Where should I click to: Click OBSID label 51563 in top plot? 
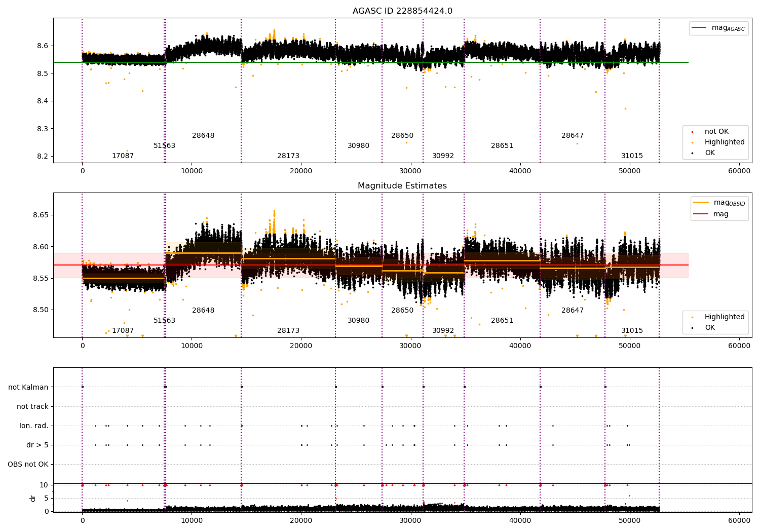tap(165, 146)
